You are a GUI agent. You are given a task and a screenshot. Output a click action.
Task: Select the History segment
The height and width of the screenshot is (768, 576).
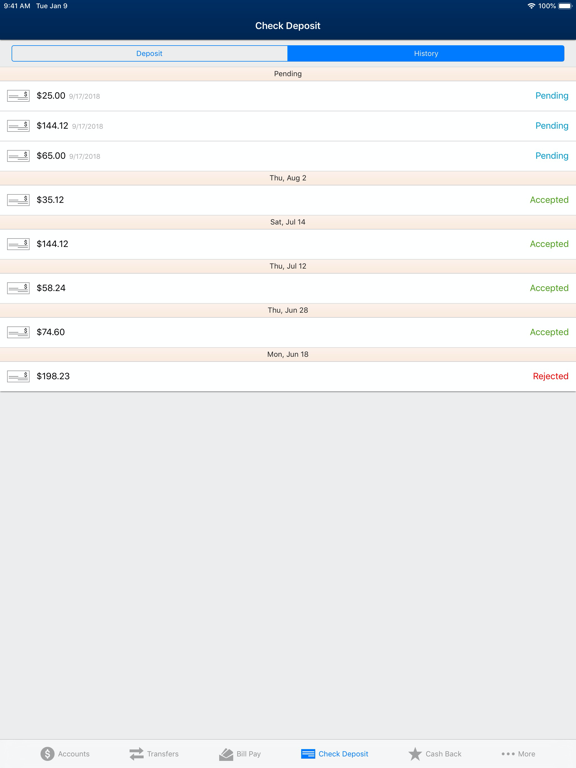[x=426, y=53]
